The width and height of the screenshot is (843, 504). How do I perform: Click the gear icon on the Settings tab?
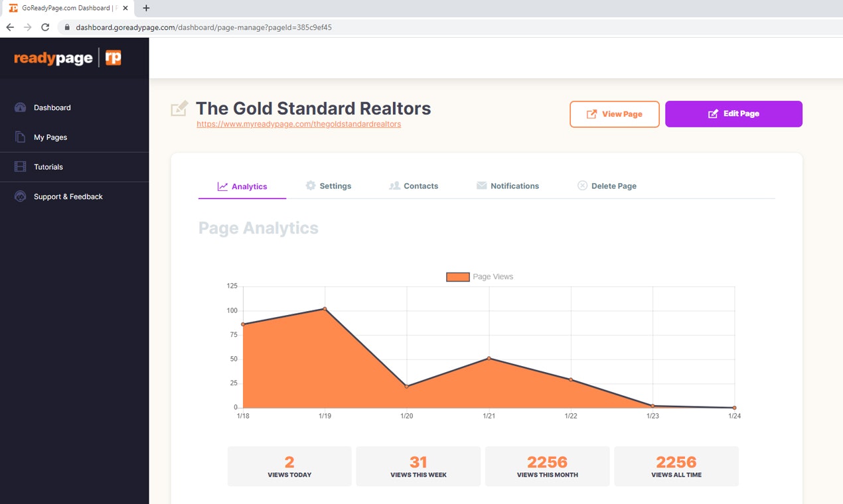[x=311, y=186]
